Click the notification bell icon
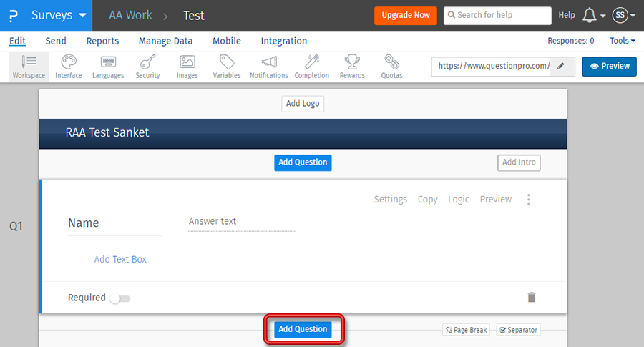 click(590, 16)
